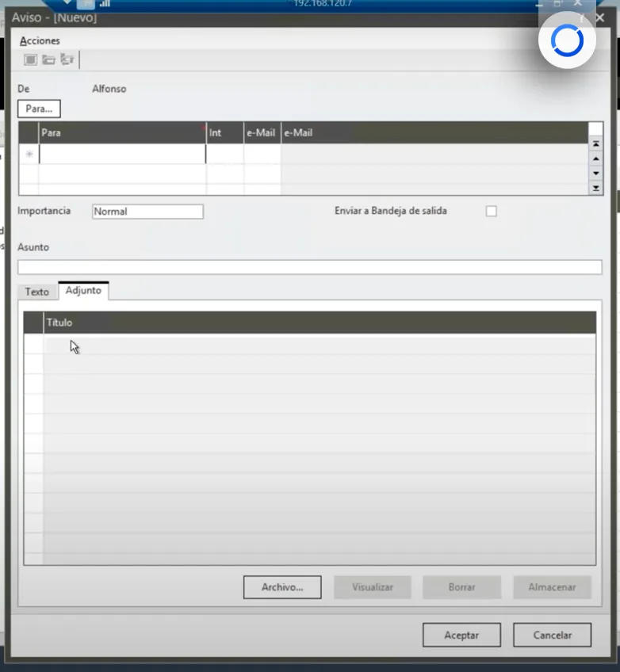Viewport: 620px width, 672px height.
Task: Switch to the Texto tab
Action: click(37, 292)
